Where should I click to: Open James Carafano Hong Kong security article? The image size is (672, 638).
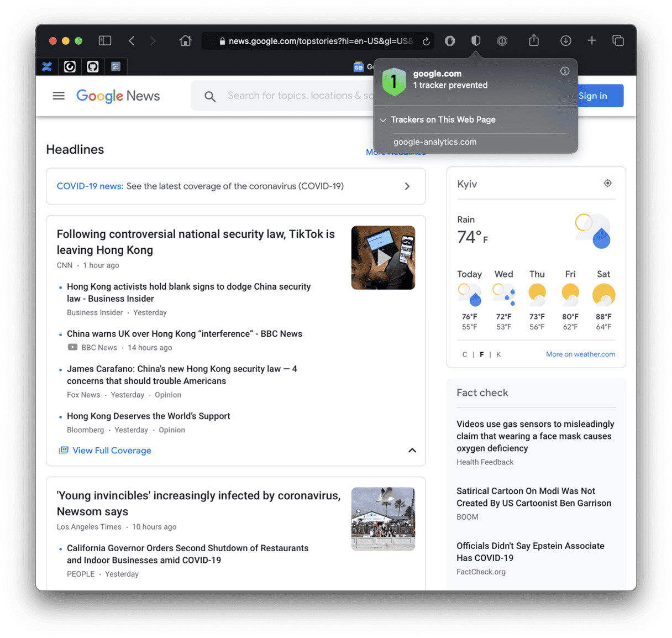(x=182, y=375)
